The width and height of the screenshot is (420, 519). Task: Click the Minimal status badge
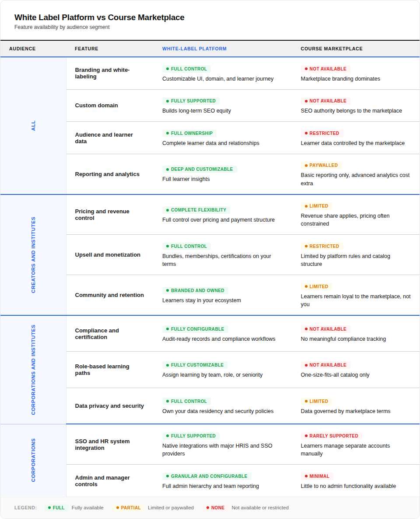[317, 476]
